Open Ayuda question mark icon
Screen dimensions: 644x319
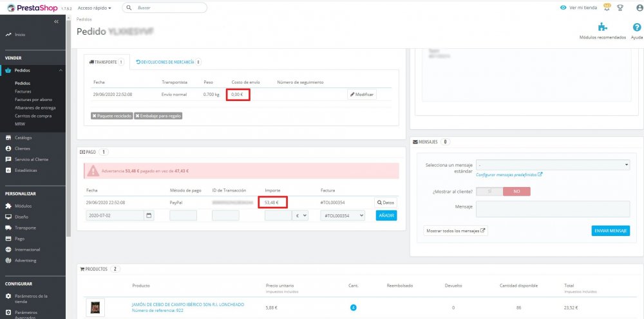[x=637, y=28]
